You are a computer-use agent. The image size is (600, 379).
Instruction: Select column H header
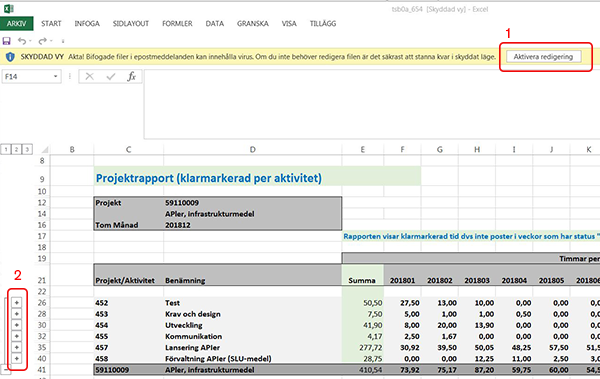[x=477, y=150]
